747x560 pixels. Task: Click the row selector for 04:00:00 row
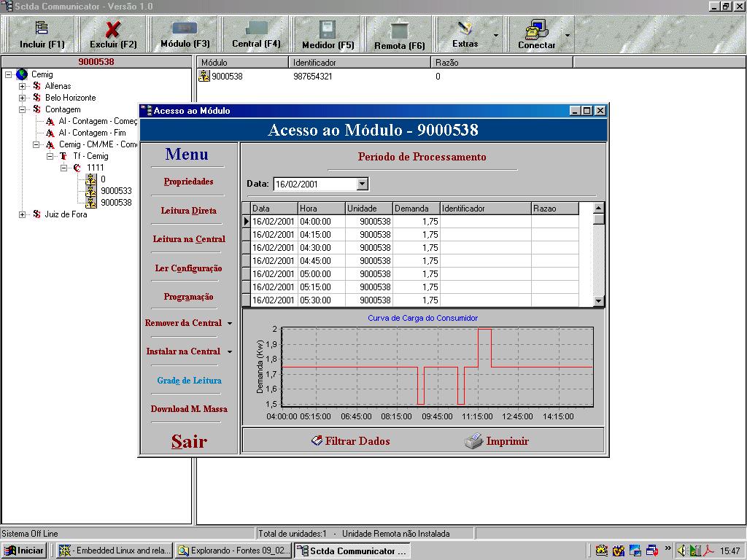point(247,222)
